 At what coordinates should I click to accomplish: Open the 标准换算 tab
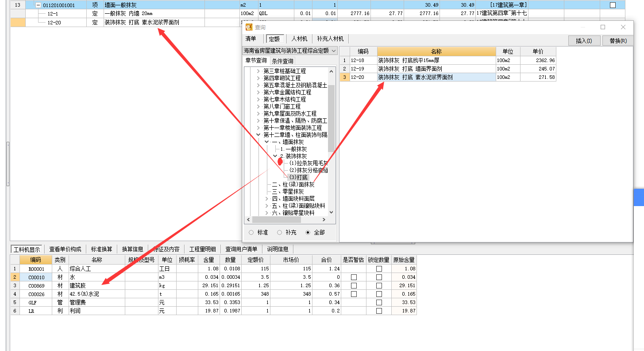coord(102,249)
